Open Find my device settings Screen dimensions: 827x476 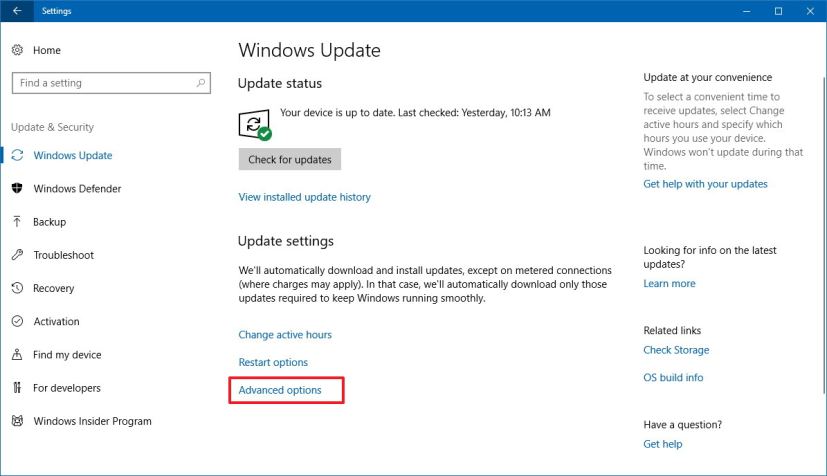(67, 355)
